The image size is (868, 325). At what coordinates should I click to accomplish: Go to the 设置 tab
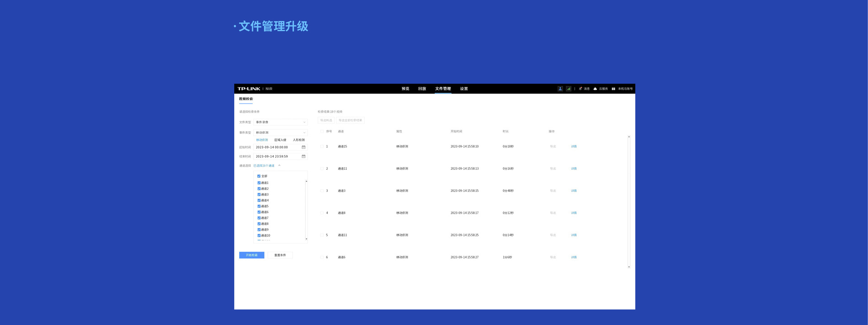click(464, 89)
